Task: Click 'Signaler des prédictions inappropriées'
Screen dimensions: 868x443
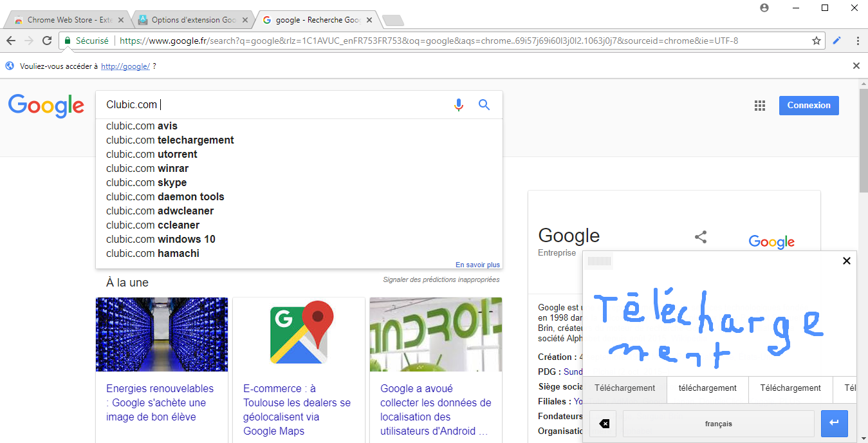Action: coord(441,279)
